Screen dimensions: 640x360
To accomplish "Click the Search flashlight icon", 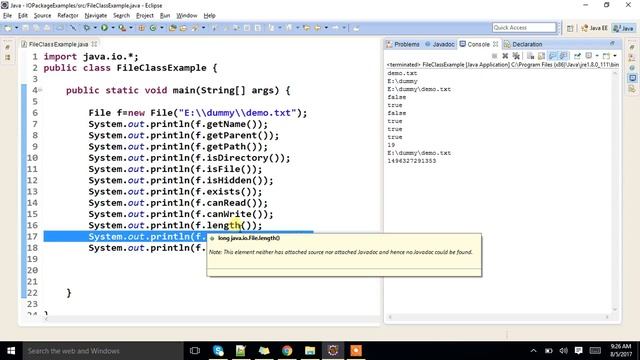I will (194, 28).
